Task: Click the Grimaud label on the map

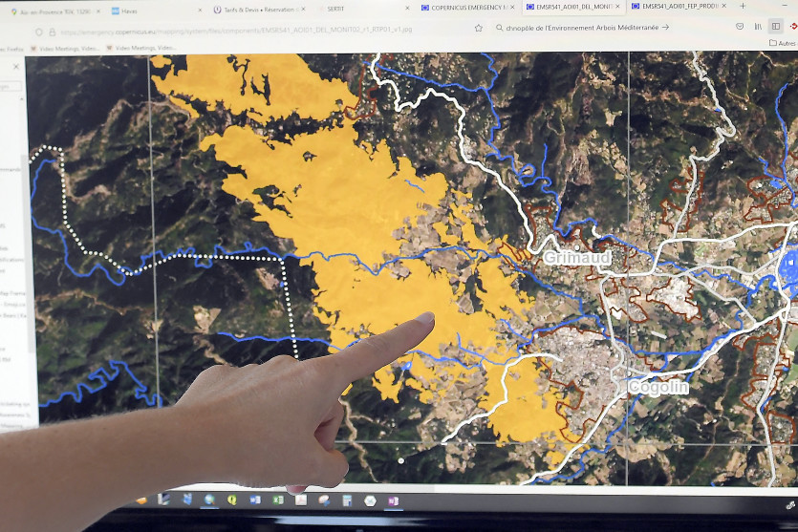Action: click(576, 258)
